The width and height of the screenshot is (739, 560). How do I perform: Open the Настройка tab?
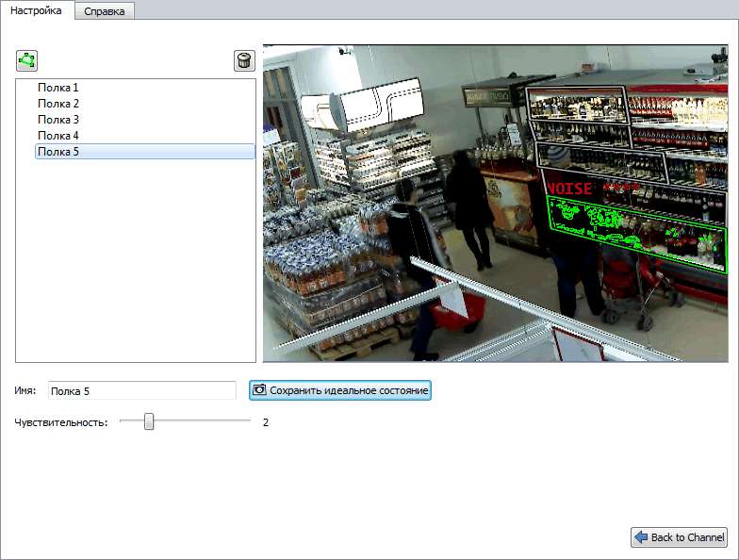tap(36, 10)
